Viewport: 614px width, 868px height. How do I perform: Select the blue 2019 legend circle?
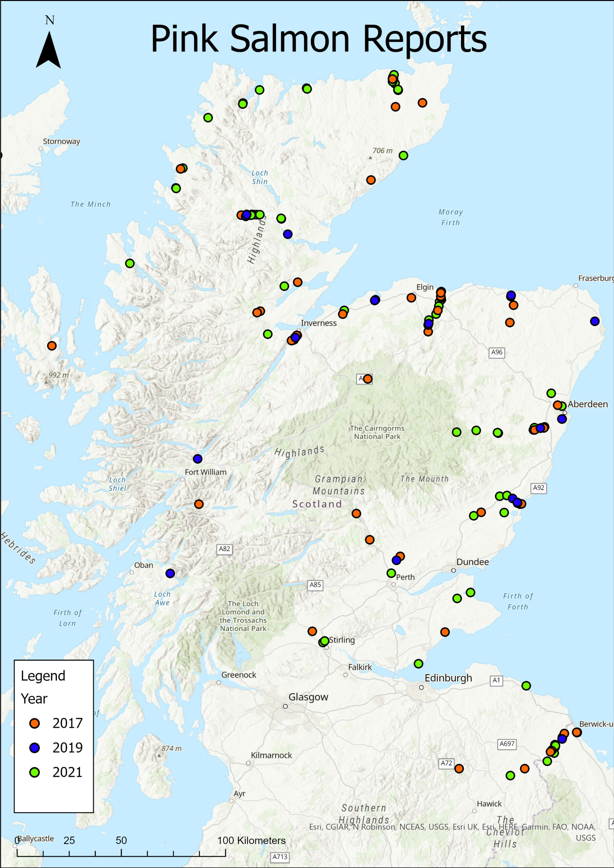[35, 748]
